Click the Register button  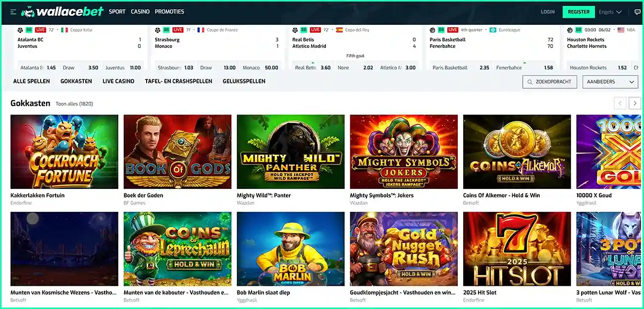coord(579,12)
